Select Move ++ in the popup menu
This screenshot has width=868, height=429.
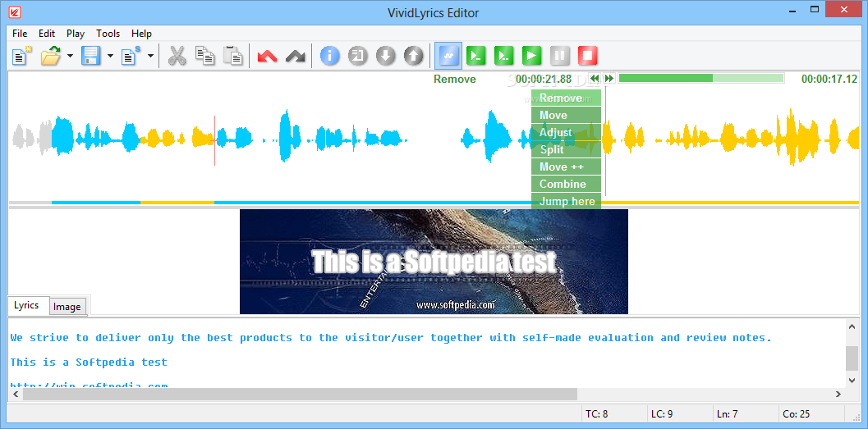(566, 167)
